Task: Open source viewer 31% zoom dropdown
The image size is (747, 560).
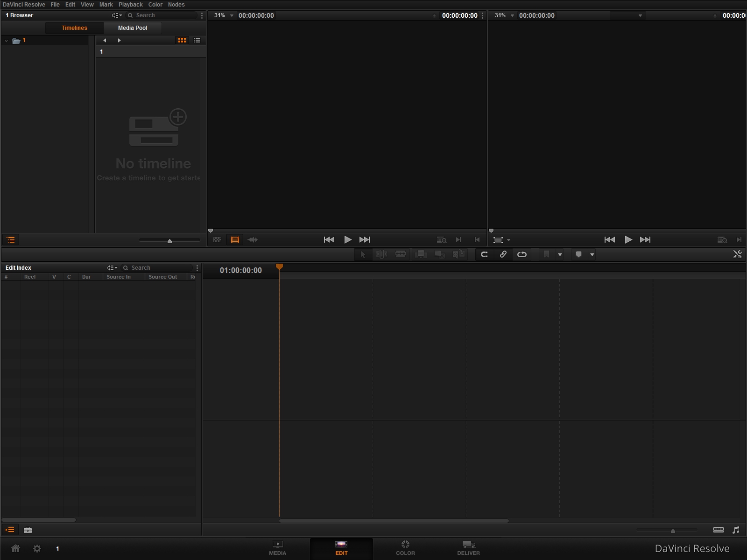Action: tap(232, 15)
